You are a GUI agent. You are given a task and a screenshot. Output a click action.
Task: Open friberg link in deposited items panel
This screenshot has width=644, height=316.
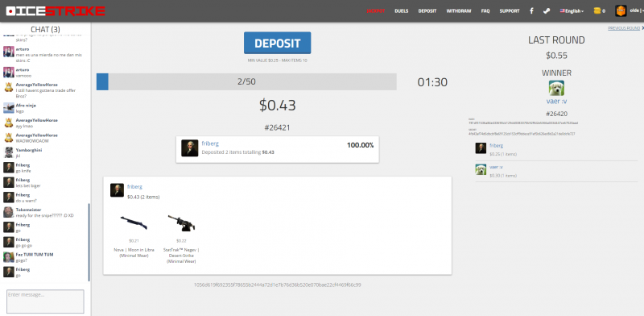pos(134,187)
